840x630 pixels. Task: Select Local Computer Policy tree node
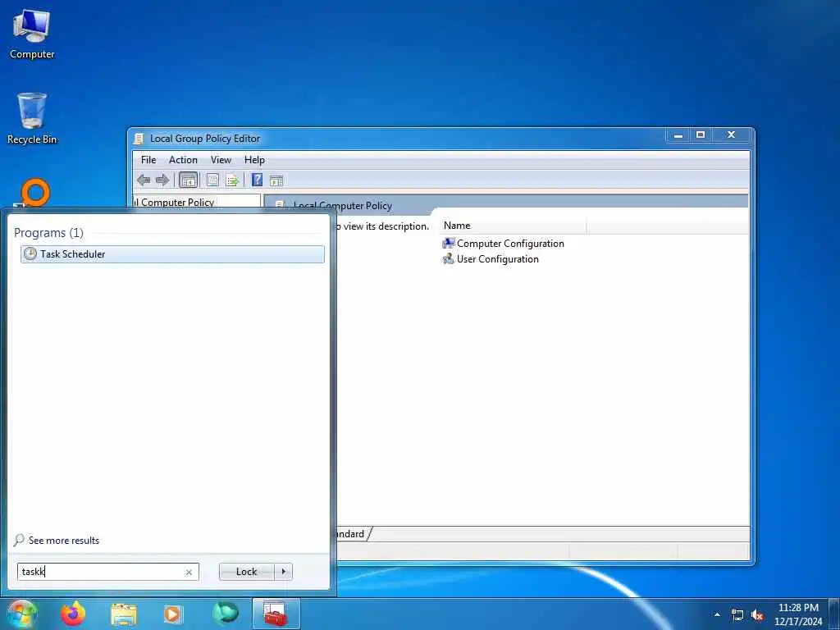click(x=175, y=202)
